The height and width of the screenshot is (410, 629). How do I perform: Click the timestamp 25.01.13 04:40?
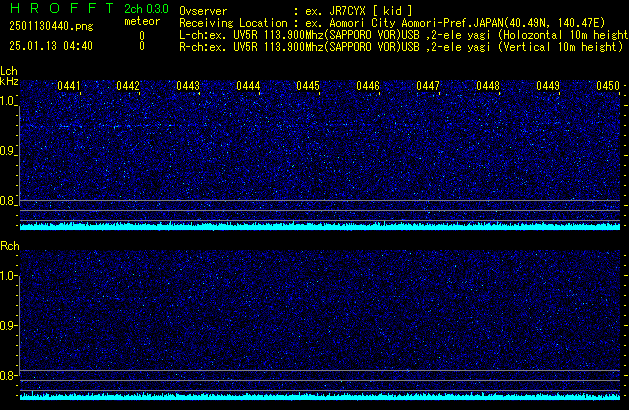(x=51, y=46)
